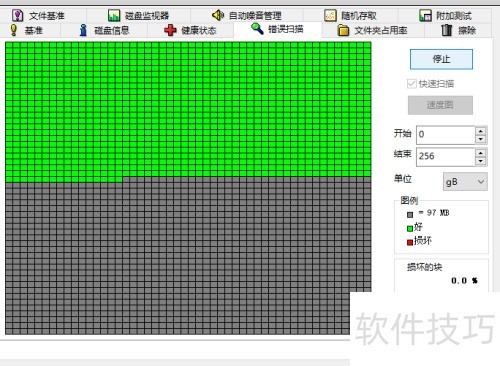
Task: Increase the 开始 value with up arrow
Action: [x=480, y=131]
